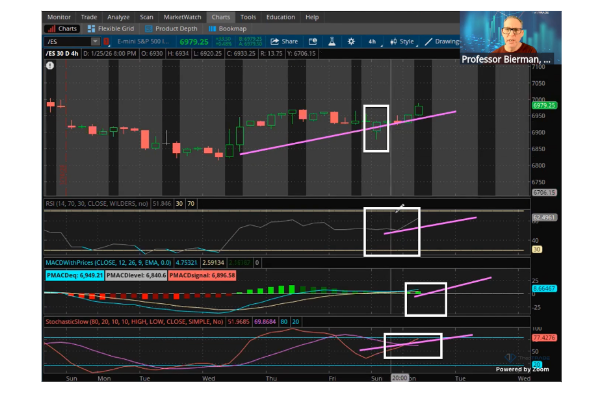608x395 pixels.
Task: Open chart settings gear icon
Action: (x=351, y=41)
